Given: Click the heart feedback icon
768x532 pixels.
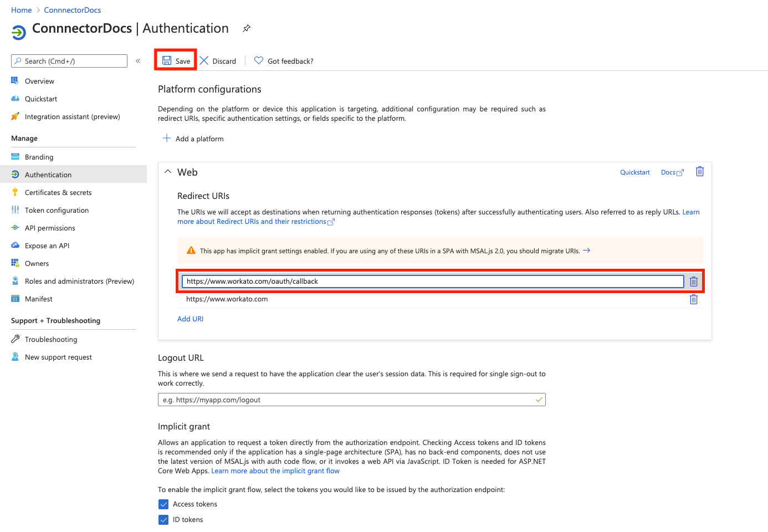Looking at the screenshot, I should [x=259, y=60].
